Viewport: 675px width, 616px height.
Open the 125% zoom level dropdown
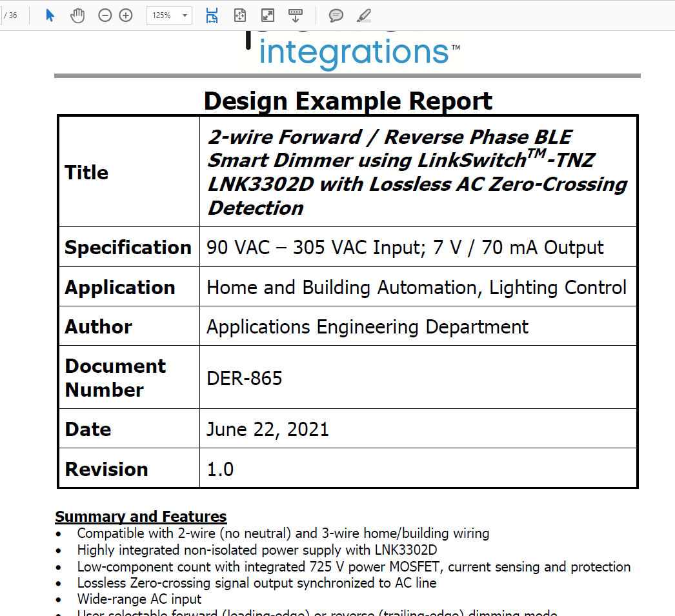(185, 15)
